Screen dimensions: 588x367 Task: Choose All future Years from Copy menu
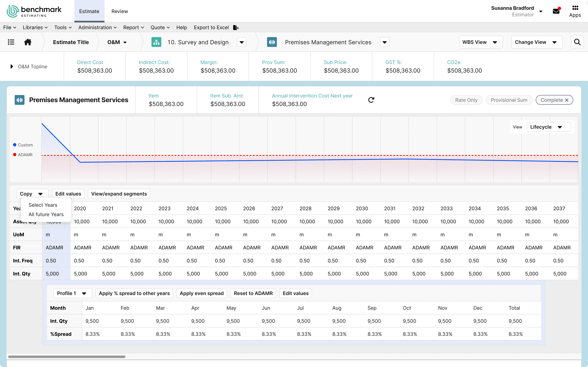click(46, 214)
